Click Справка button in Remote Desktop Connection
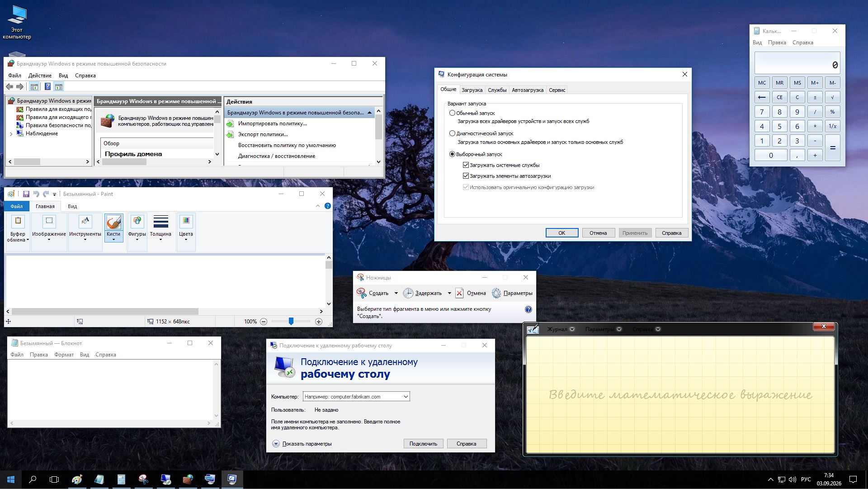 point(467,444)
